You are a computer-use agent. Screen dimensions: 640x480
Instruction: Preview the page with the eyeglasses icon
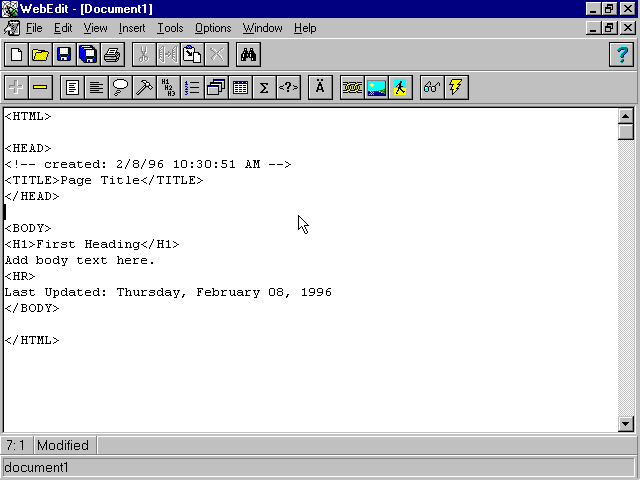pos(432,87)
